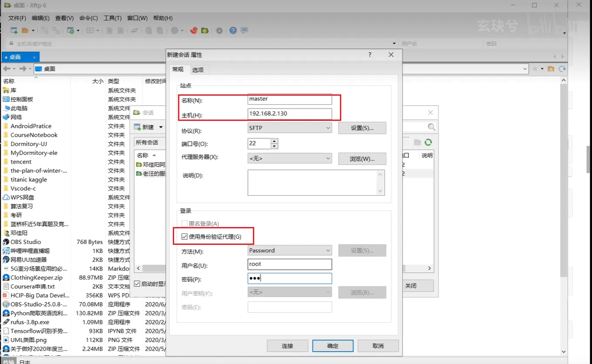
Task: Click the 网易UU加速器 shortcut icon
Action: pyautogui.click(x=6, y=260)
